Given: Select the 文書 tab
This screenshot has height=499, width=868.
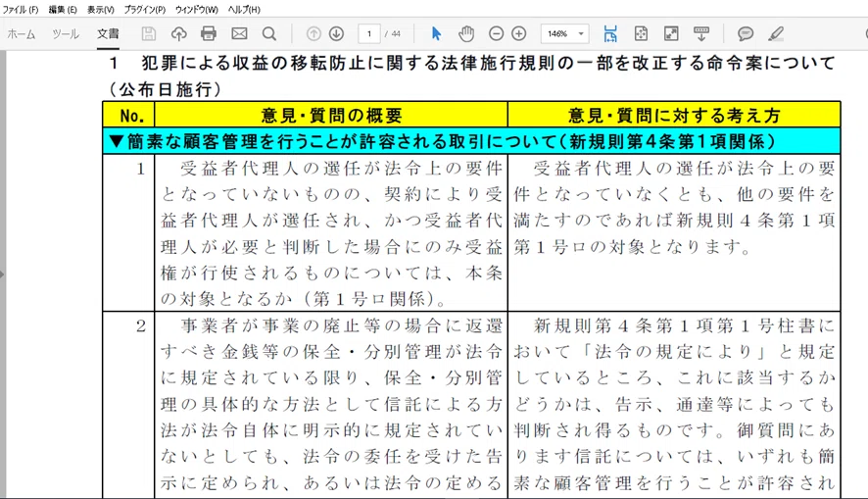Looking at the screenshot, I should [x=108, y=34].
